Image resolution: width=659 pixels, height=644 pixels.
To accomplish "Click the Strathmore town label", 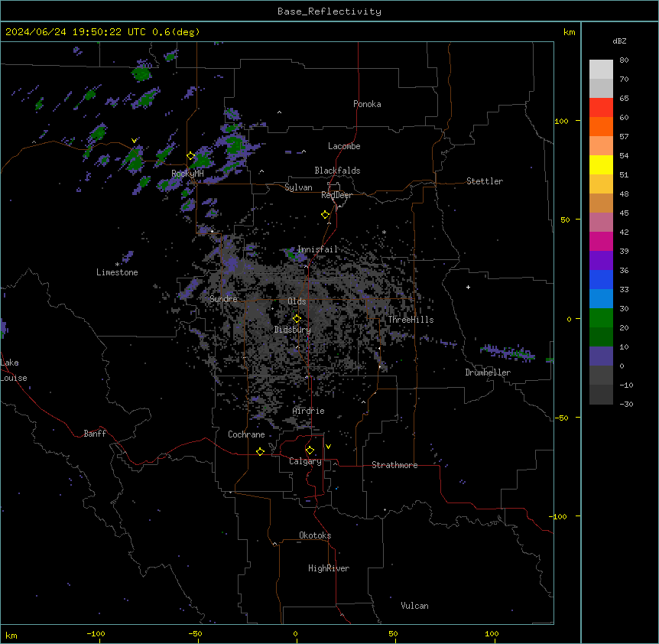I will point(394,465).
